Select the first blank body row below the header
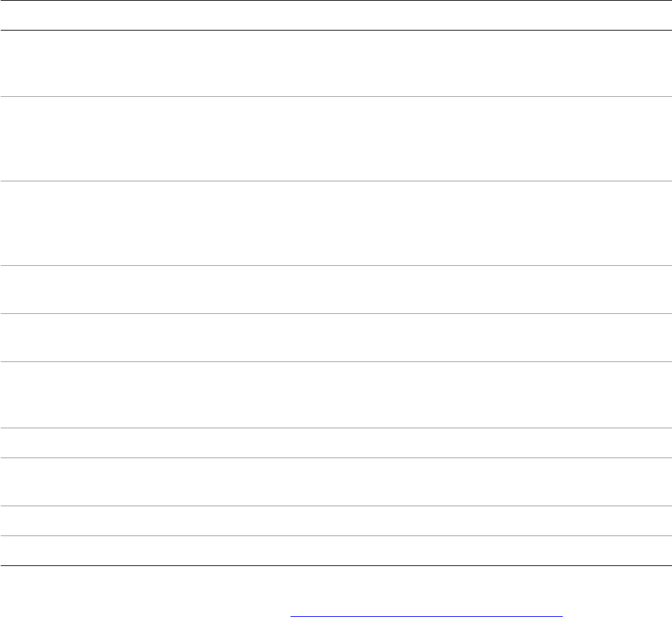The height and width of the screenshot is (617, 672). tap(336, 63)
